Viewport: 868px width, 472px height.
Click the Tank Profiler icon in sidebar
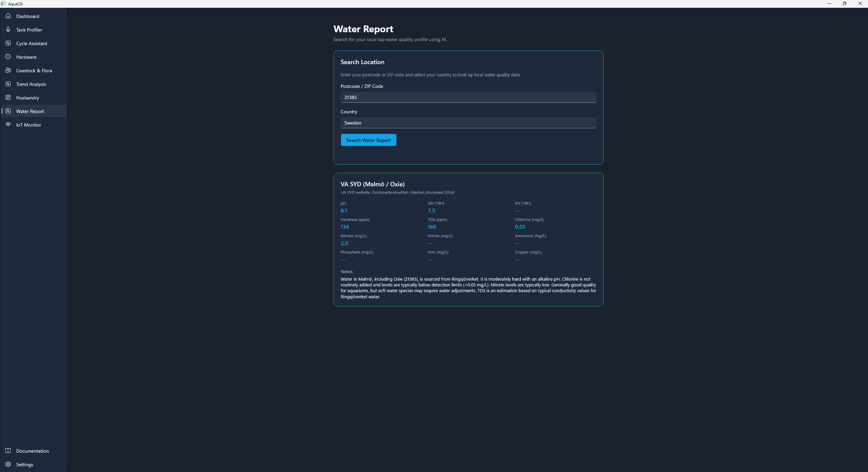pos(8,30)
